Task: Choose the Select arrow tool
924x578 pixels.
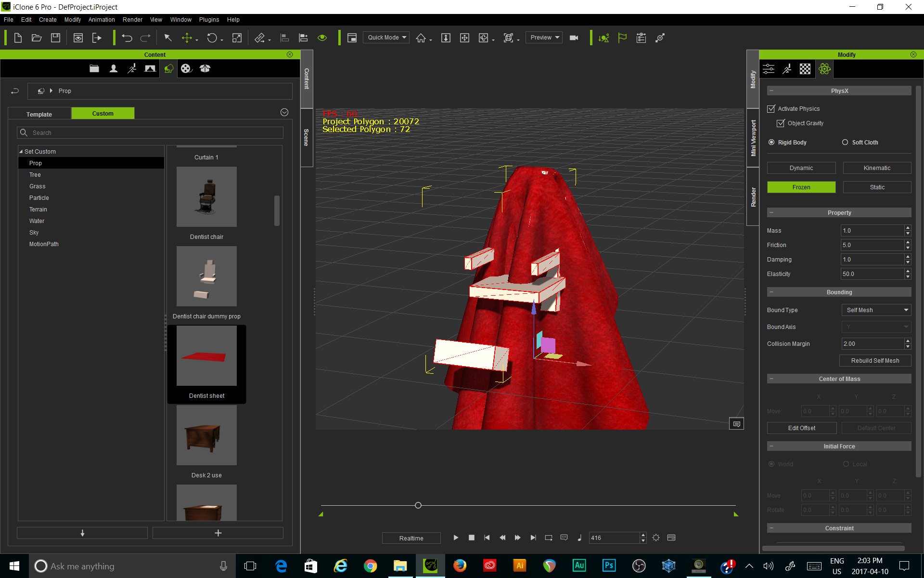Action: click(x=167, y=38)
